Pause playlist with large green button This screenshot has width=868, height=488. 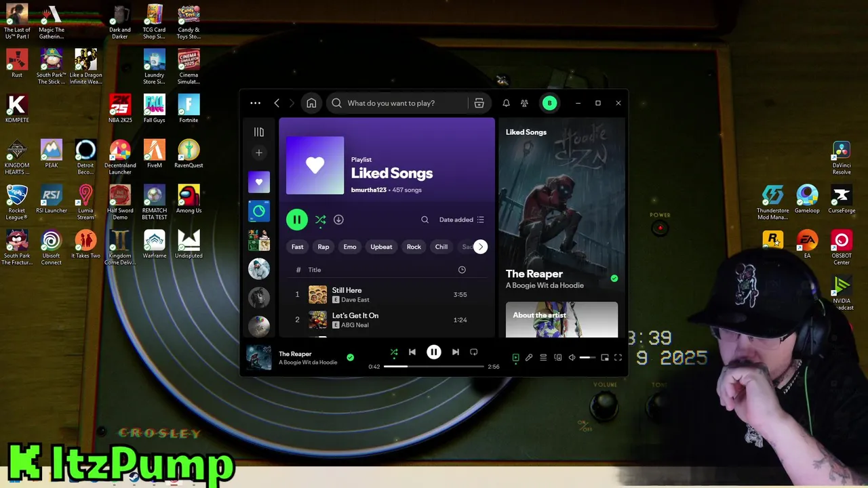click(296, 220)
